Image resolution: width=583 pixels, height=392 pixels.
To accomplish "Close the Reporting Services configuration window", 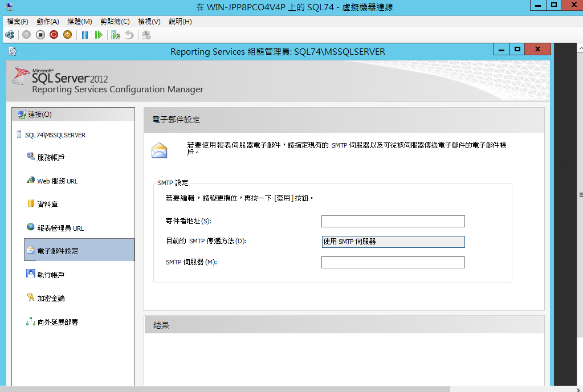I will pyautogui.click(x=537, y=49).
